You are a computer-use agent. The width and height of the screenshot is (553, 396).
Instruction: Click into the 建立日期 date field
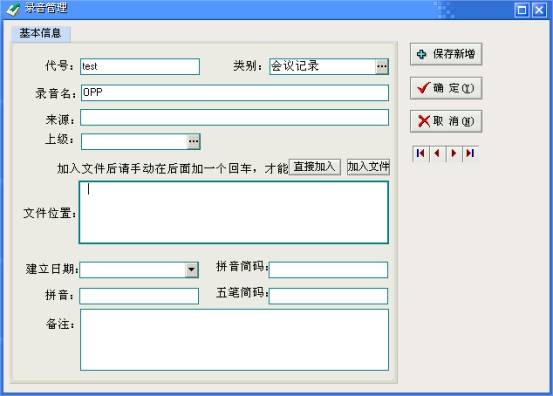(x=133, y=270)
